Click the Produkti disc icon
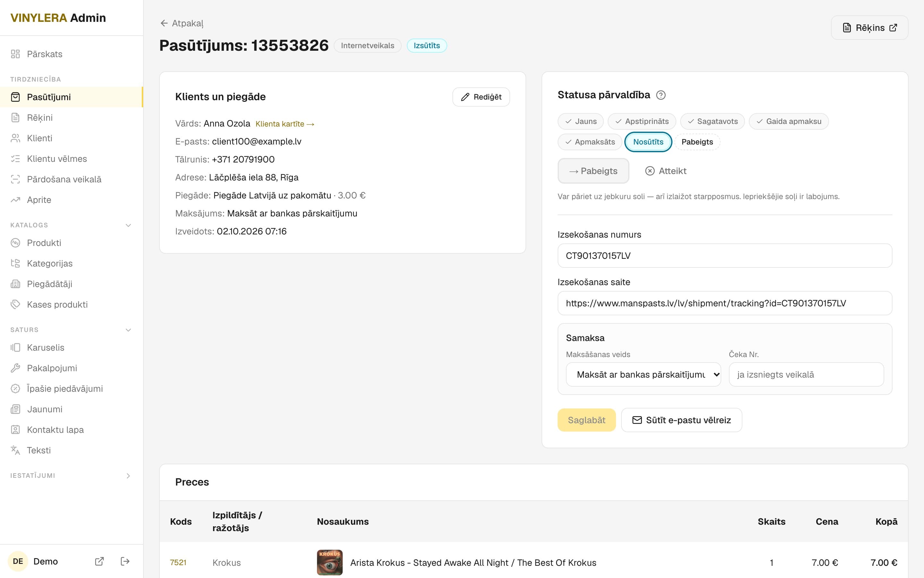Screen dimensions: 924x578 pyautogui.click(x=15, y=243)
